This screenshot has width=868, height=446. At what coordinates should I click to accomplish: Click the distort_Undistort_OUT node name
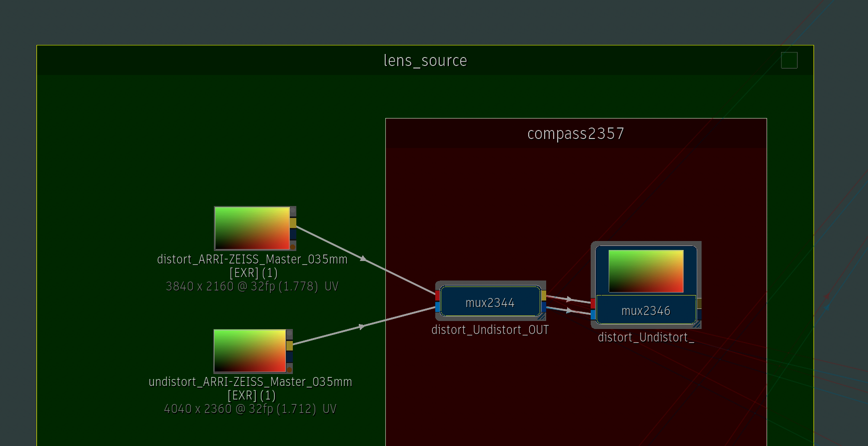point(490,330)
